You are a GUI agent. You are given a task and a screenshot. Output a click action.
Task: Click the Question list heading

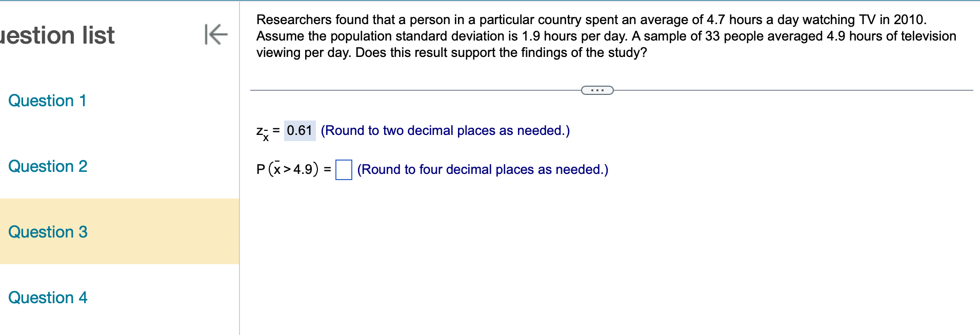[x=56, y=35]
